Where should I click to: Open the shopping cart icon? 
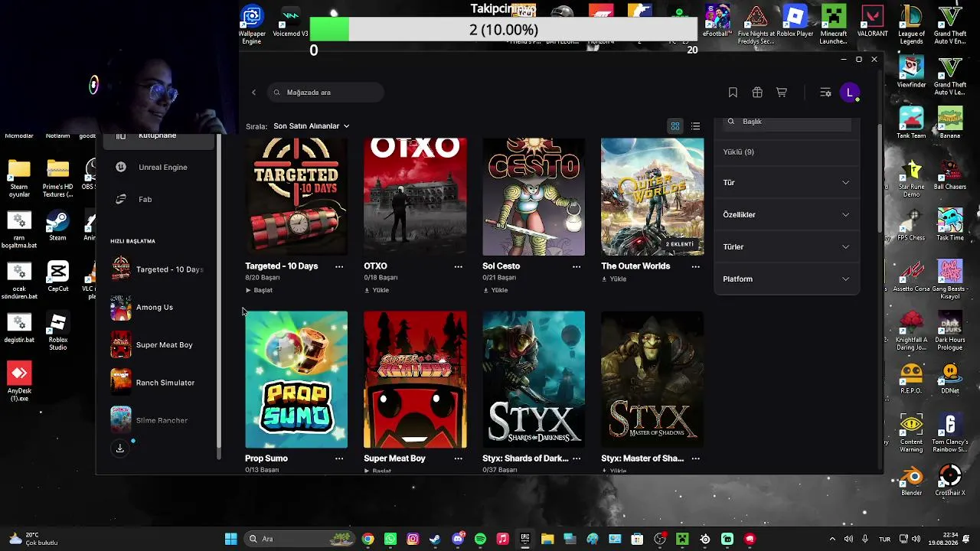coord(782,93)
